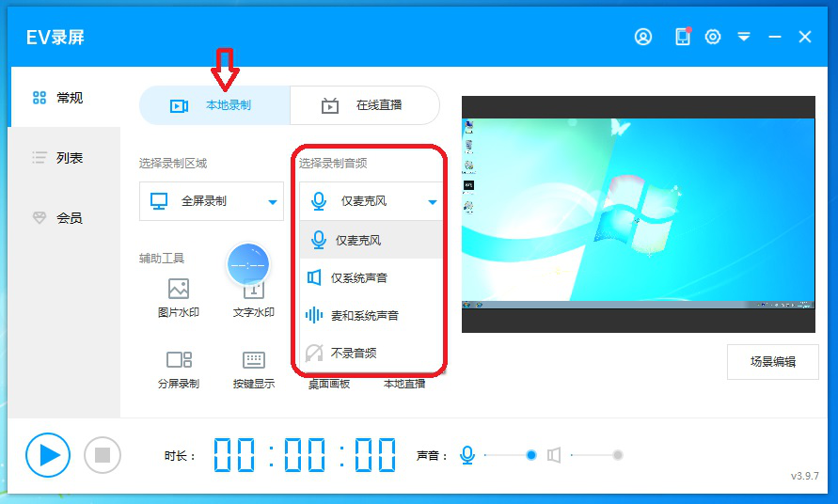838x504 pixels.
Task: Open the mobile device icon with red dot
Action: click(683, 37)
